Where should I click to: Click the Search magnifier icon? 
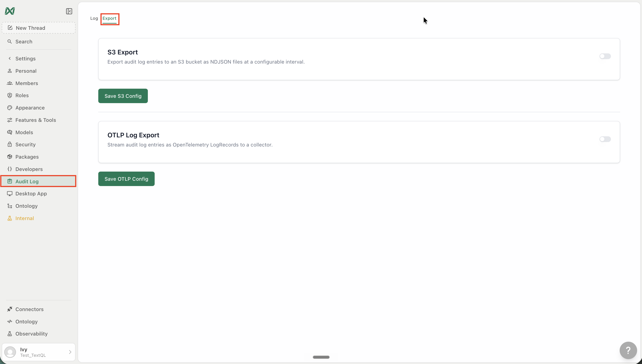click(x=10, y=41)
